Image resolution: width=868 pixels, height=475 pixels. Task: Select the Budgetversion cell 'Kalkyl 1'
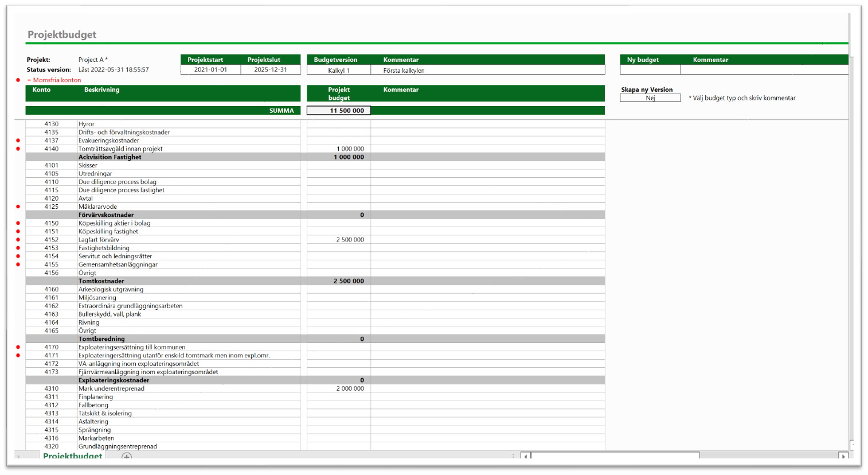pyautogui.click(x=339, y=71)
